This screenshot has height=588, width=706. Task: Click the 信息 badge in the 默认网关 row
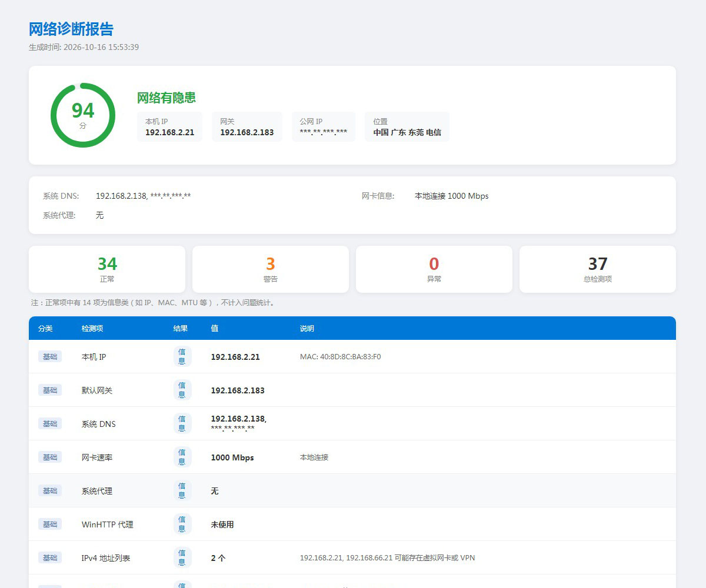point(182,390)
